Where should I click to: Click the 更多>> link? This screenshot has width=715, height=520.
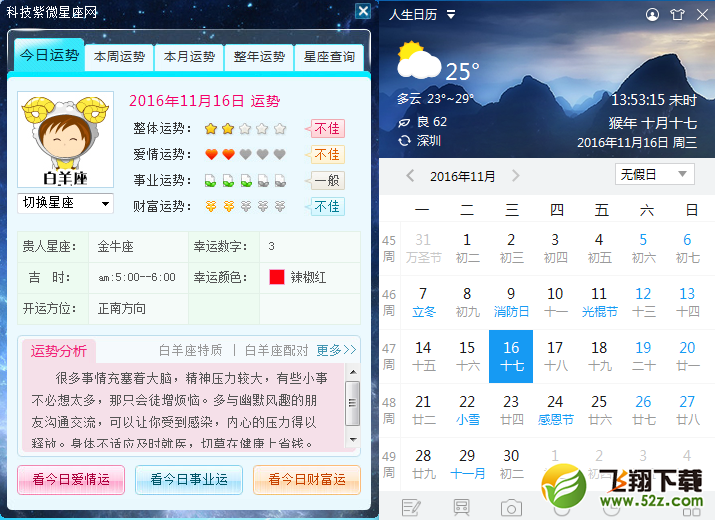[x=336, y=350]
